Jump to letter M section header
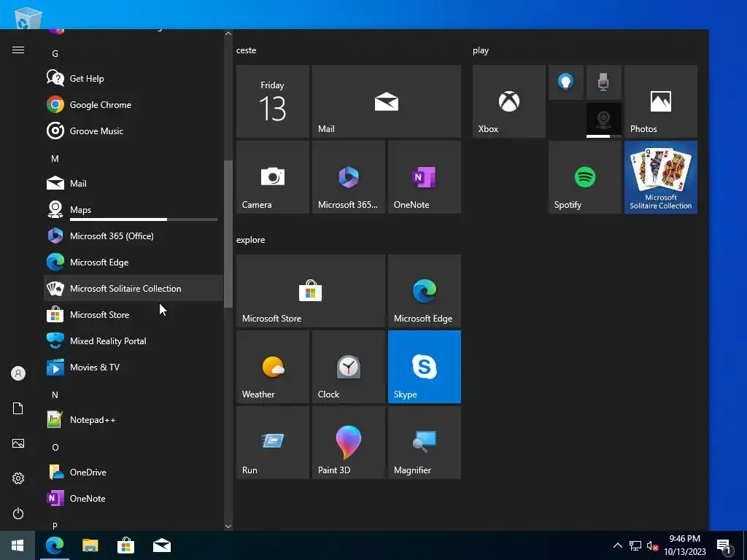This screenshot has height=560, width=747. [x=55, y=158]
